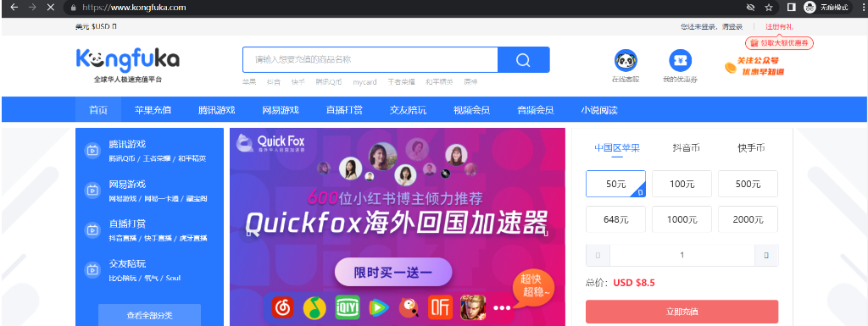Select the 1000元 amount option

click(x=682, y=219)
